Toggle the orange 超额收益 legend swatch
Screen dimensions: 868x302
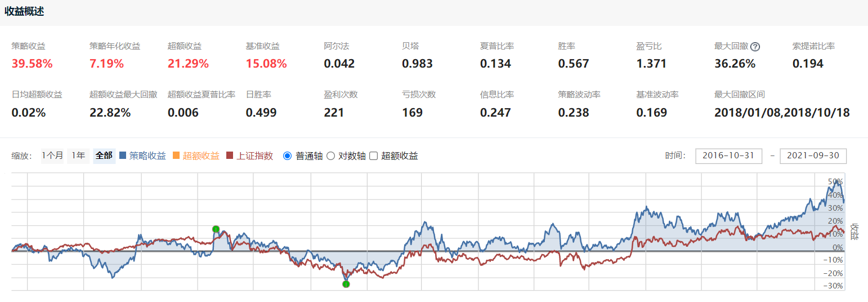[x=176, y=156]
